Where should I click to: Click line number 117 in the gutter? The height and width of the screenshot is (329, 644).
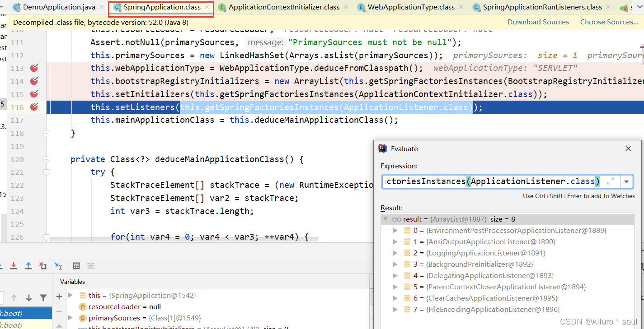tap(17, 120)
